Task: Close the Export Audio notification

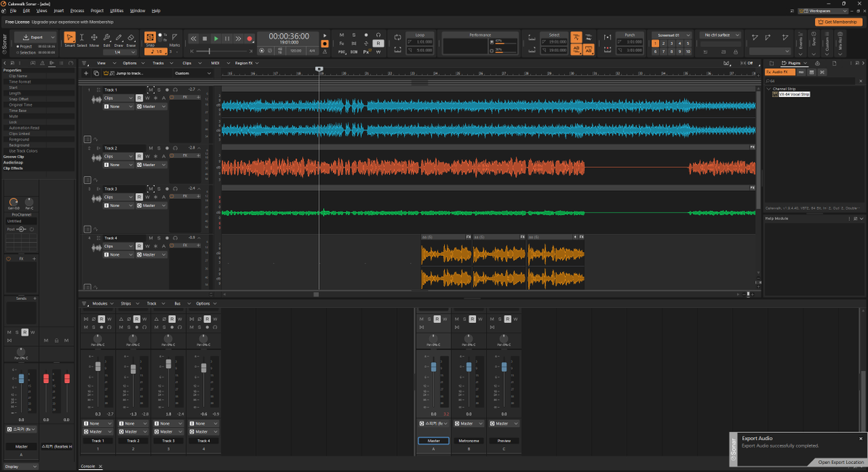Action: pos(861,439)
